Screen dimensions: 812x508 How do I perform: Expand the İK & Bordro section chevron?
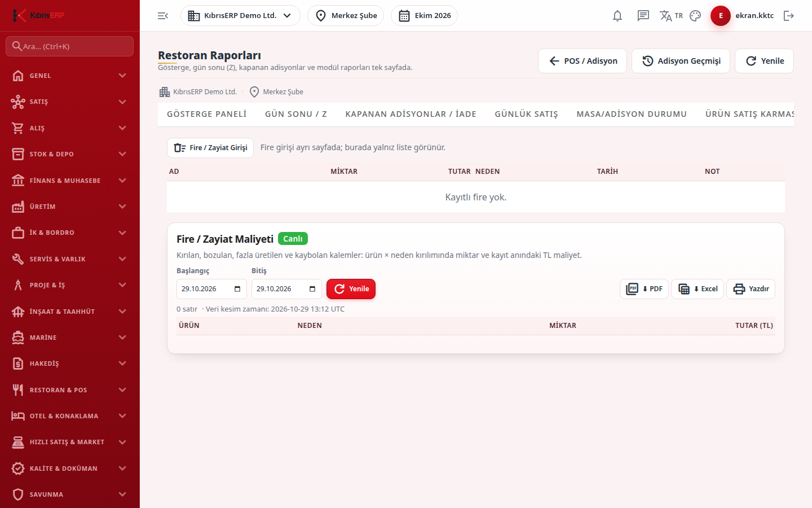pos(122,233)
